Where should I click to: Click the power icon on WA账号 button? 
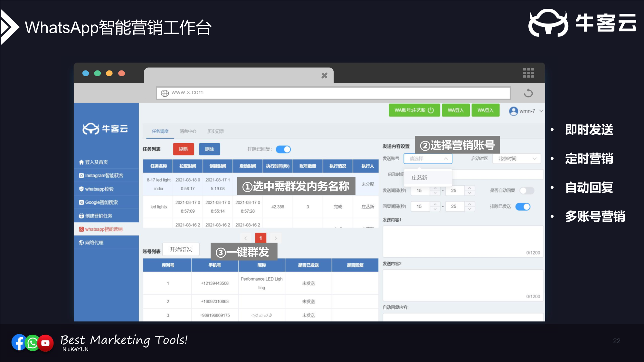(431, 110)
